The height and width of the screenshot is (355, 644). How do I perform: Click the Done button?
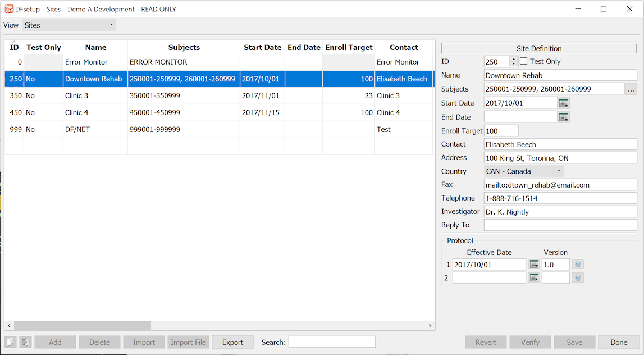[619, 342]
